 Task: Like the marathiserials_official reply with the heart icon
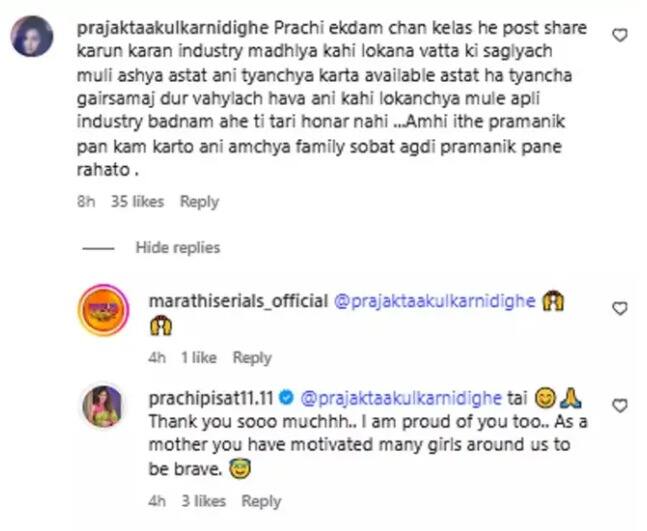click(620, 308)
